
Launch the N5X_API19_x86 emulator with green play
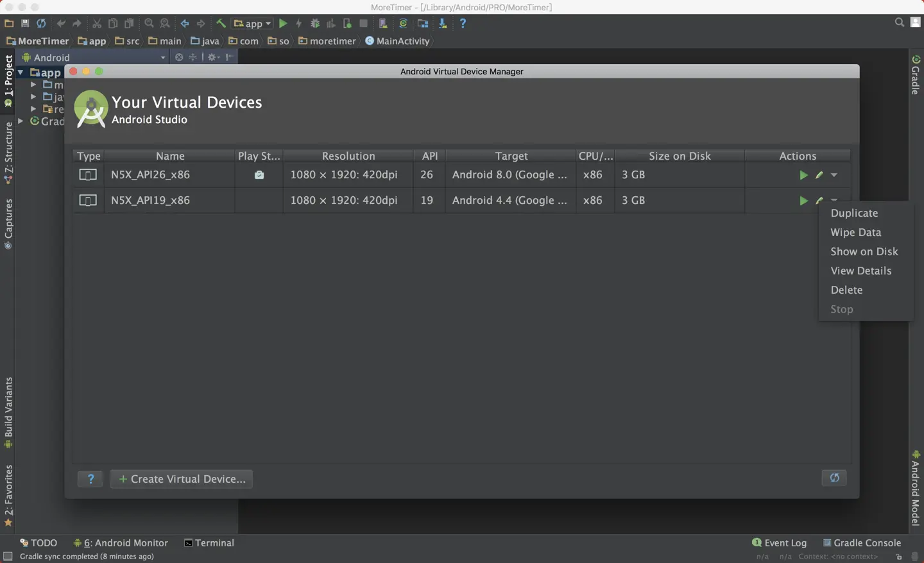(803, 201)
